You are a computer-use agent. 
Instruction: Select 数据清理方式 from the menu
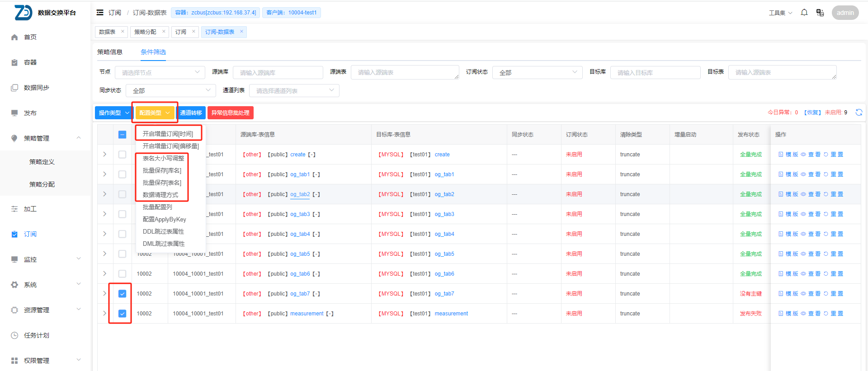(x=160, y=195)
